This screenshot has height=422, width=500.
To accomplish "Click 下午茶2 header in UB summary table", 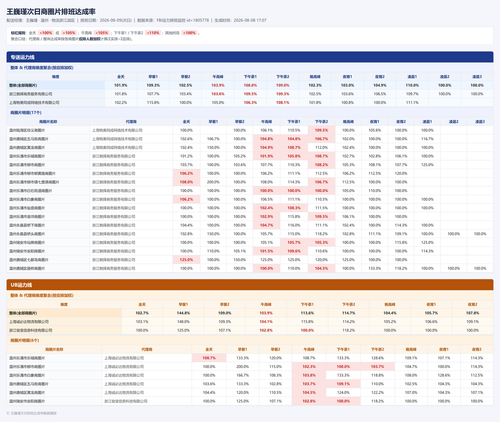I will tap(348, 304).
